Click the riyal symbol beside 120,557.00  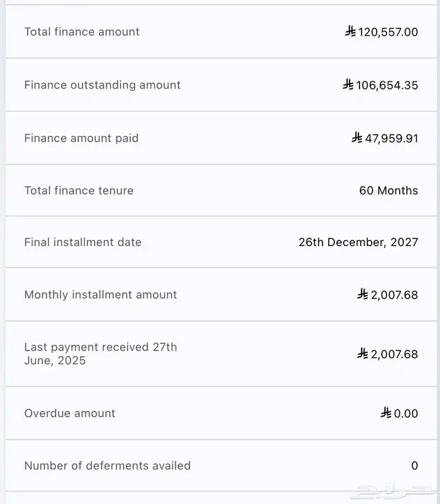click(351, 31)
